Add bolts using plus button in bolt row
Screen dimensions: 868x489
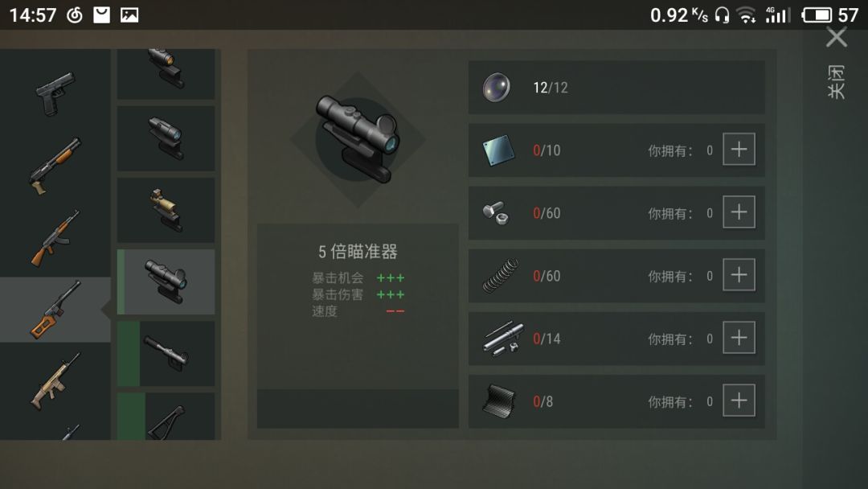tap(739, 212)
